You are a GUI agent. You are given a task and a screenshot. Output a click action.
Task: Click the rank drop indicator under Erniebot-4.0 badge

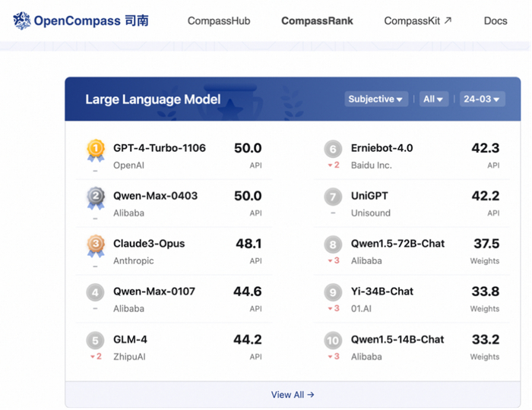334,165
